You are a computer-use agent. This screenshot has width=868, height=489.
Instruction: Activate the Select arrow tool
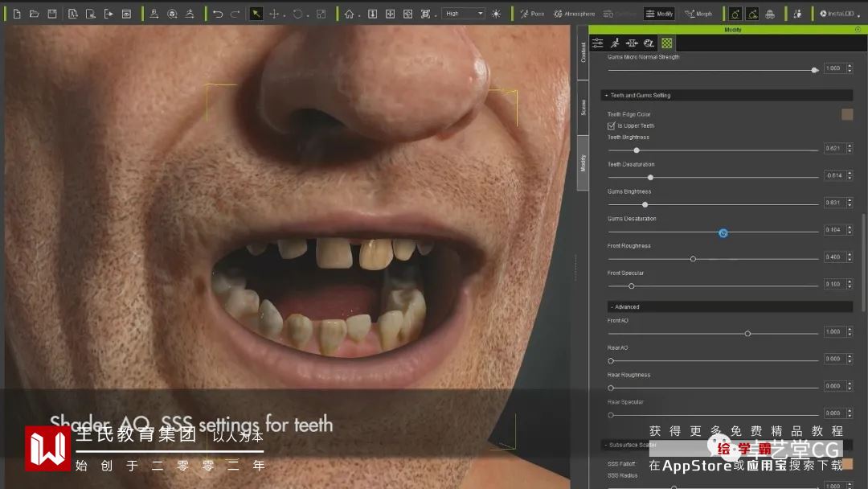256,14
